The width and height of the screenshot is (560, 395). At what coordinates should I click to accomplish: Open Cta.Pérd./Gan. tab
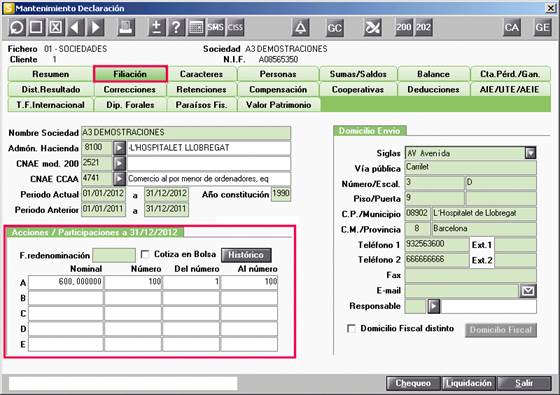pyautogui.click(x=510, y=74)
